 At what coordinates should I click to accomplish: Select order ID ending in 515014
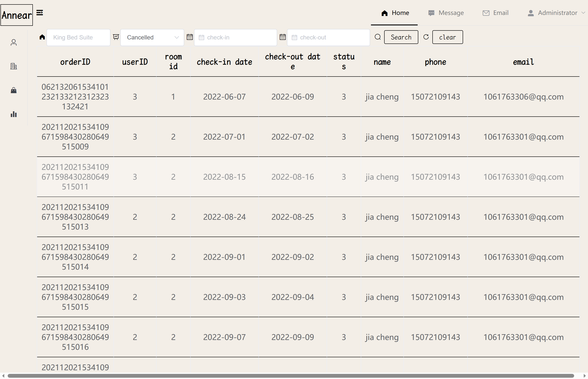[75, 257]
